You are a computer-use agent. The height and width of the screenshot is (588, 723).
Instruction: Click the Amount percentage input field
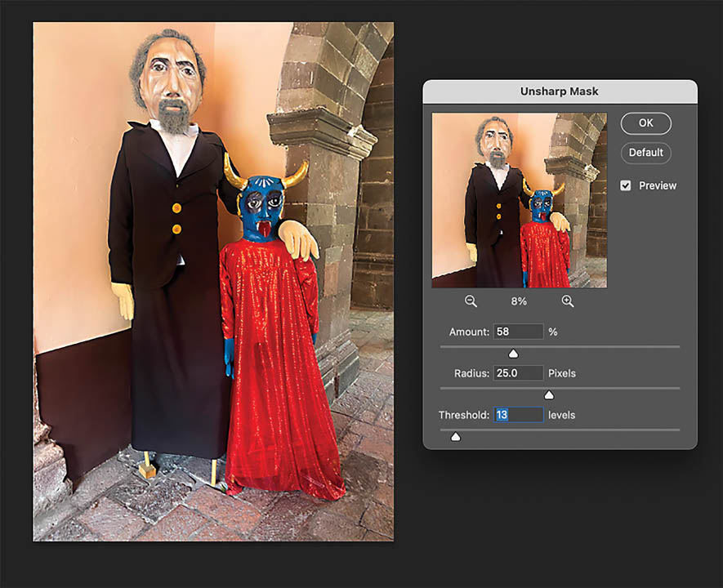pos(518,332)
